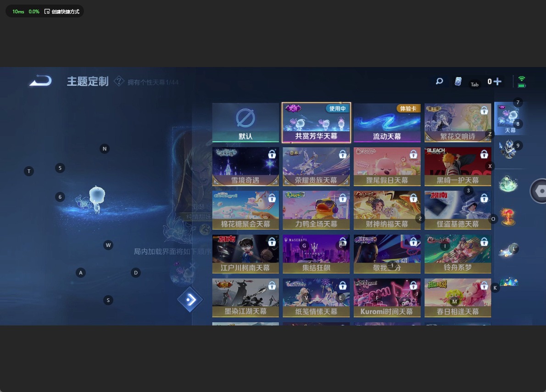This screenshot has height=392, width=546.
Task: Tap the plus icon to add currency
Action: (498, 81)
